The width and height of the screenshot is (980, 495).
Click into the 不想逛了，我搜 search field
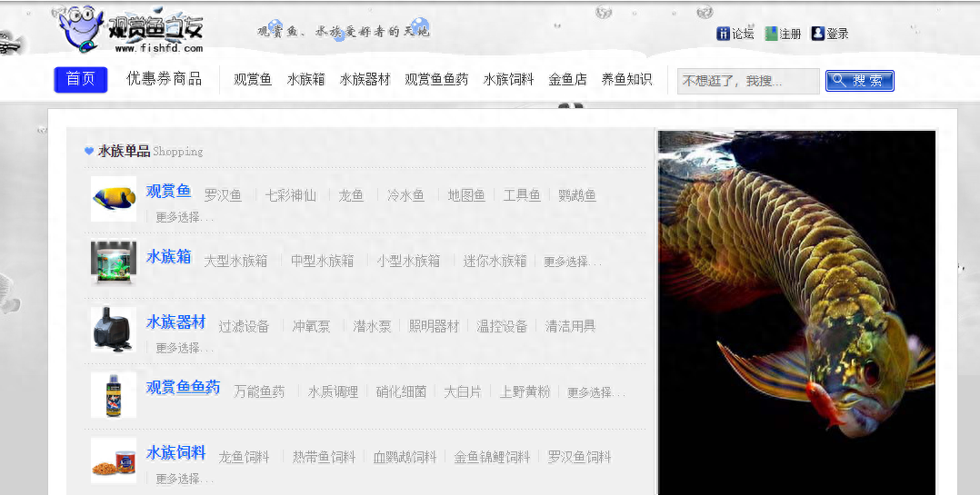(747, 81)
